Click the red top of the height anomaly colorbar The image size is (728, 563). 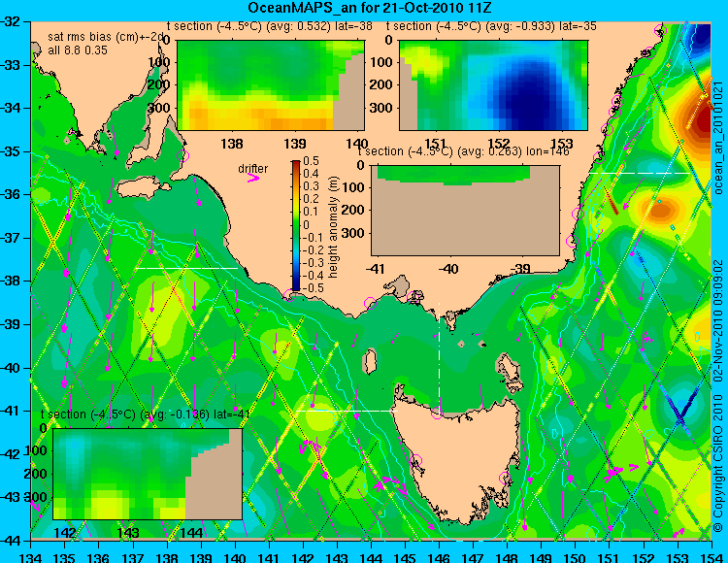coord(296,164)
